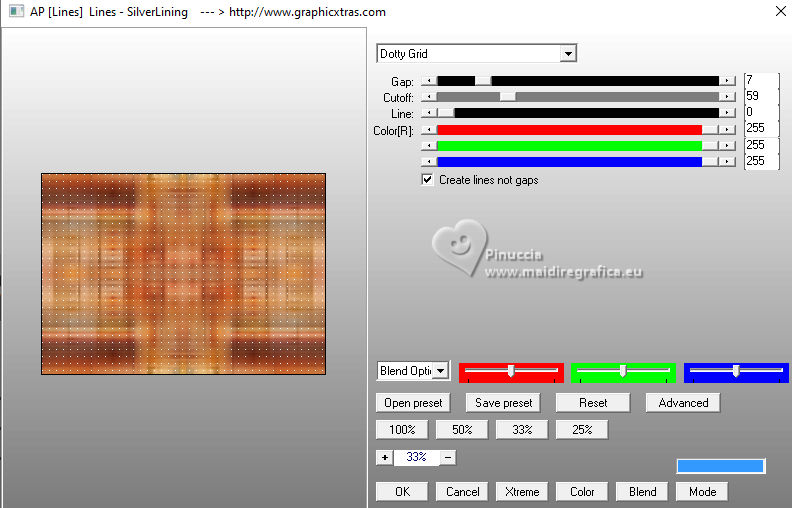The height and width of the screenshot is (508, 792).
Task: Adjust the green blend slider handle
Action: click(x=623, y=371)
